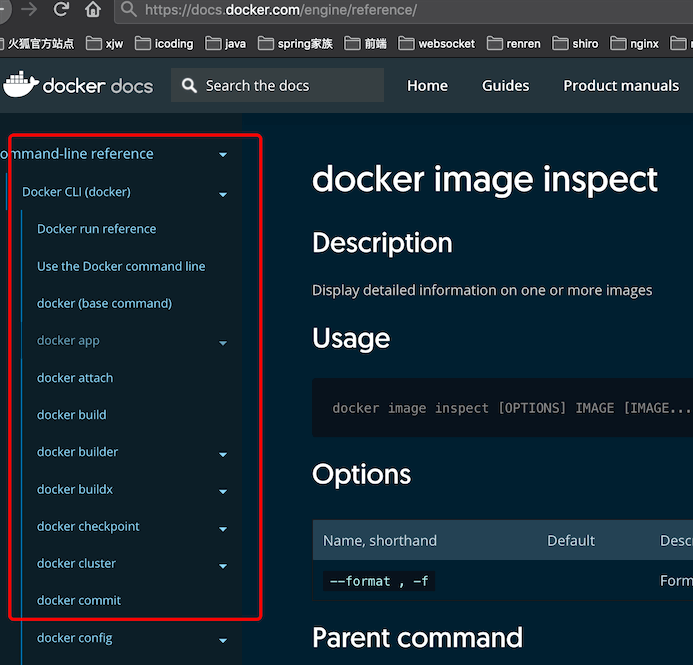693x665 pixels.
Task: Expand the docker config submenu arrow
Action: 223,640
